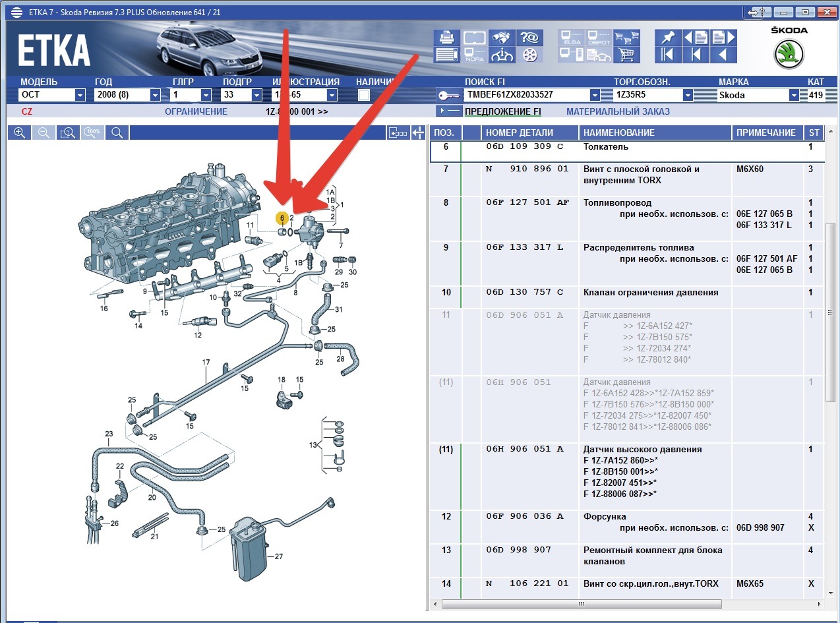Click the ПОЗ. column header
Viewport: 840px width, 623px height.
[445, 133]
